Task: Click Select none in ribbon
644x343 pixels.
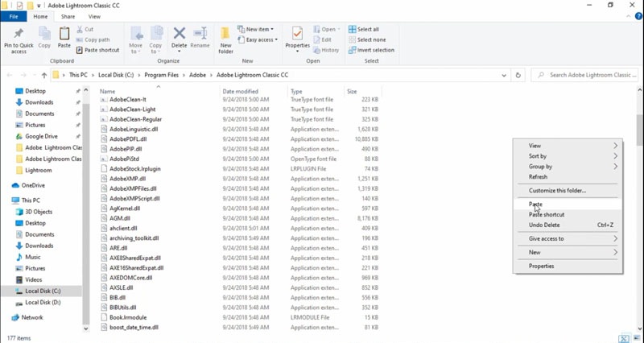Action: [367, 39]
